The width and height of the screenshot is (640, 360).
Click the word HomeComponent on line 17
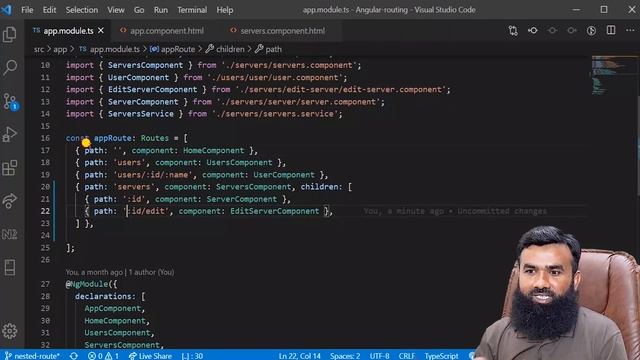(x=213, y=151)
